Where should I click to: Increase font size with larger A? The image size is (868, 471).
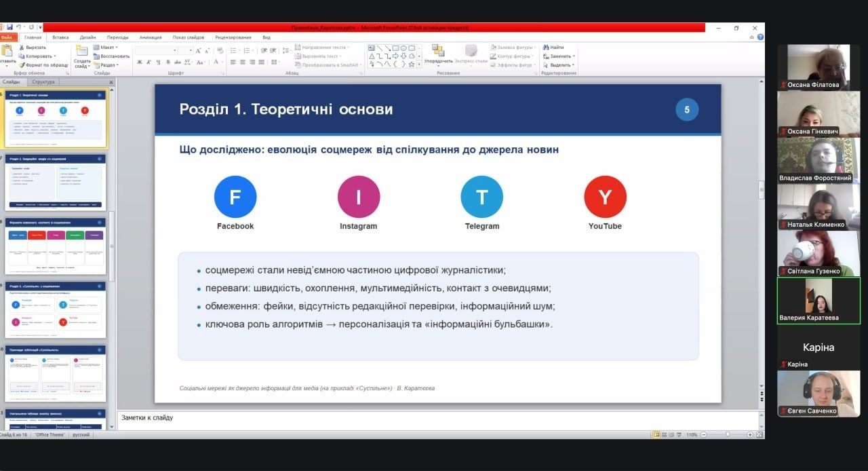click(x=199, y=50)
